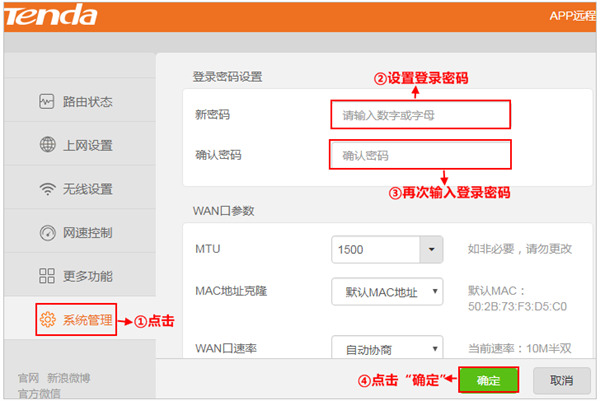600x401 pixels.
Task: Click the 系统管理 gear icon
Action: [x=47, y=320]
